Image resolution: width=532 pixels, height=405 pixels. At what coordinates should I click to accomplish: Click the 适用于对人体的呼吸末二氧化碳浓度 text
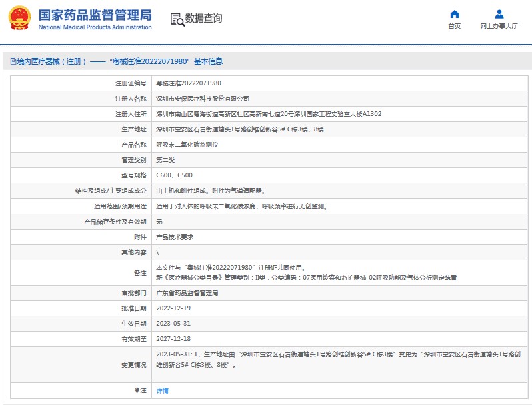pyautogui.click(x=241, y=206)
